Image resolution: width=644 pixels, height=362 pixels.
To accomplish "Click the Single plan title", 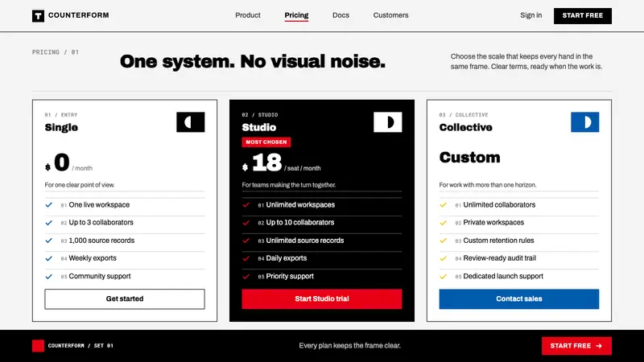I will coord(61,127).
